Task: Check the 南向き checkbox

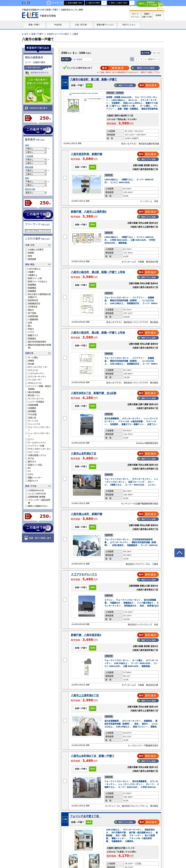Action: tap(26, 310)
